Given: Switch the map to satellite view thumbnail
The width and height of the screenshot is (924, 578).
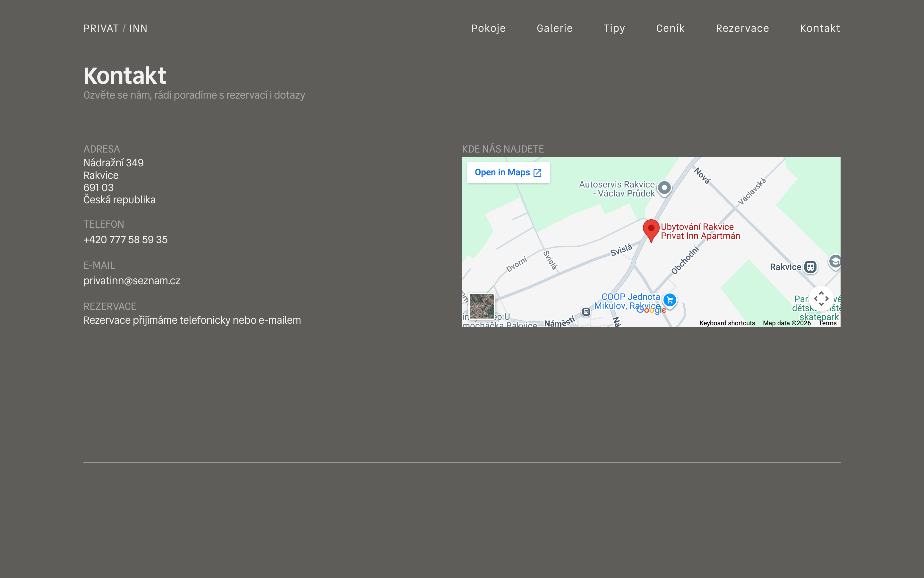Looking at the screenshot, I should click(x=482, y=306).
